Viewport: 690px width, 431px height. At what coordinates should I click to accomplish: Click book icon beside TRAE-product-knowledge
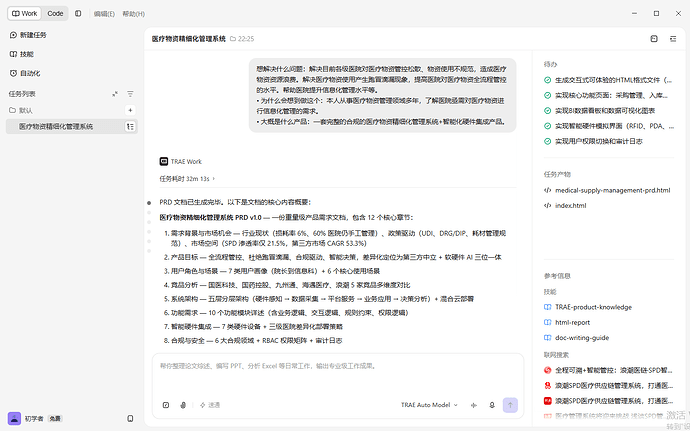[547, 307]
